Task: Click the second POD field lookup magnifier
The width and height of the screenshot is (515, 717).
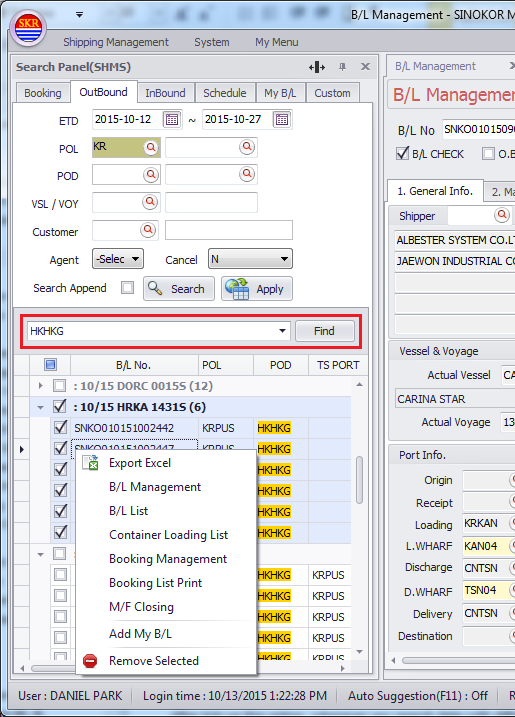Action: 247,174
